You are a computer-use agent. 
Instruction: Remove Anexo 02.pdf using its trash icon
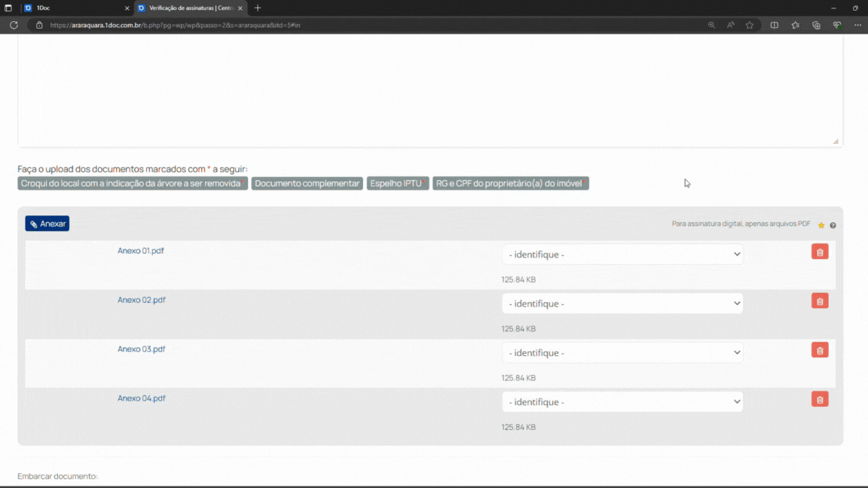coord(820,301)
